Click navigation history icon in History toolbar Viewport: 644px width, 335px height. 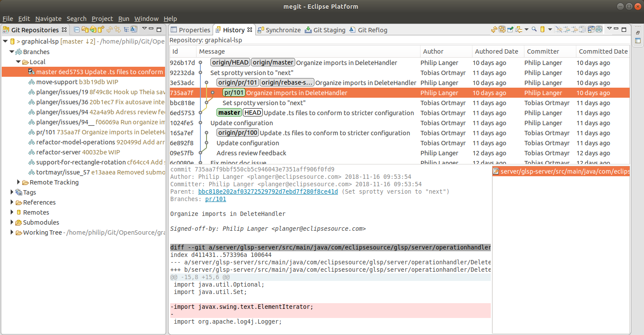coord(519,30)
